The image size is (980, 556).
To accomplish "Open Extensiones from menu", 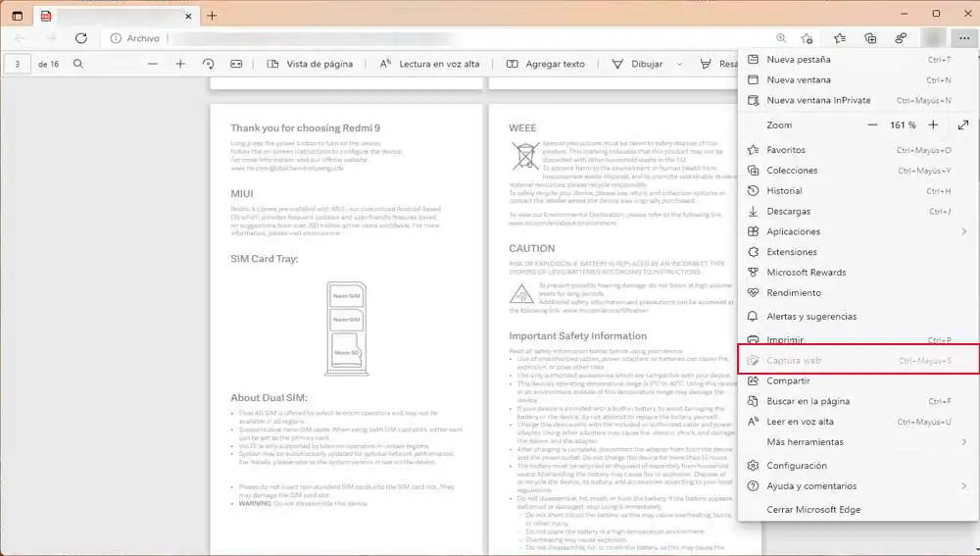I will pos(858,252).
